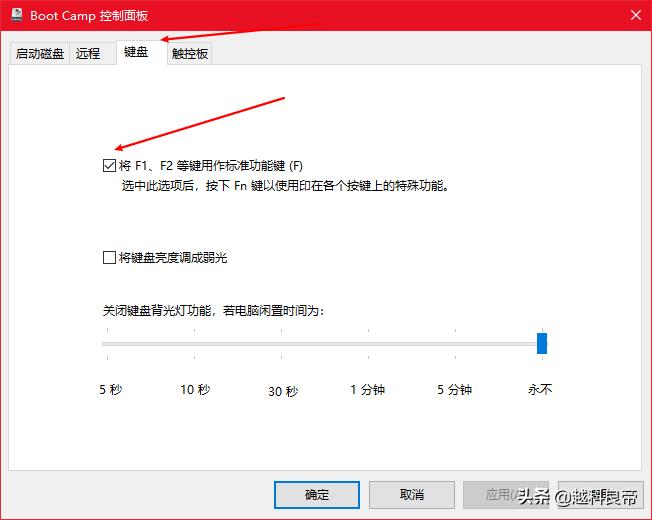
Task: Uncheck the F1、F2 standard function keys checkbox
Action: [109, 165]
